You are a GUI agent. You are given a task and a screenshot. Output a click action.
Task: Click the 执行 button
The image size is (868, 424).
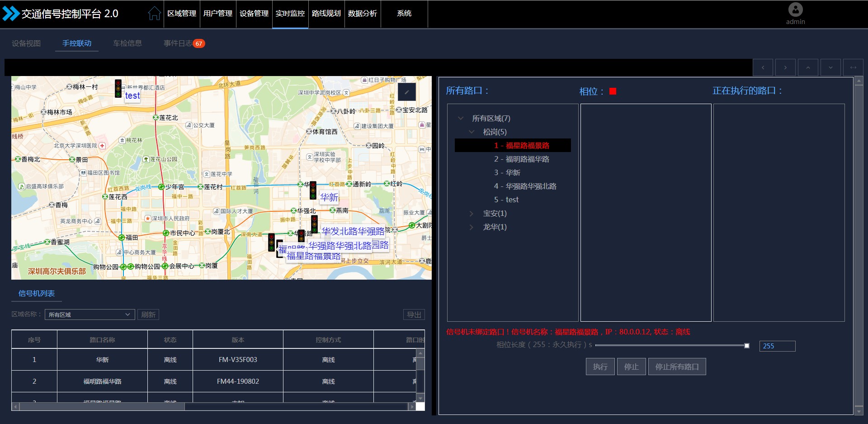(600, 367)
